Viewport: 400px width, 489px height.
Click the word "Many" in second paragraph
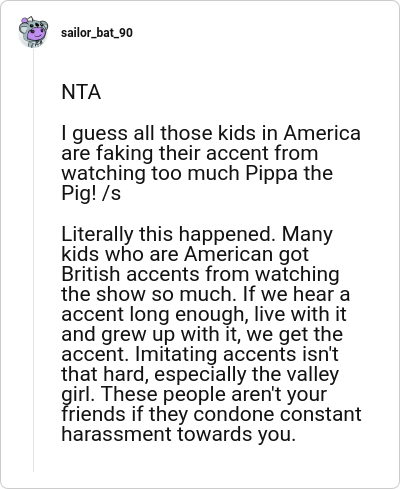tap(307, 235)
